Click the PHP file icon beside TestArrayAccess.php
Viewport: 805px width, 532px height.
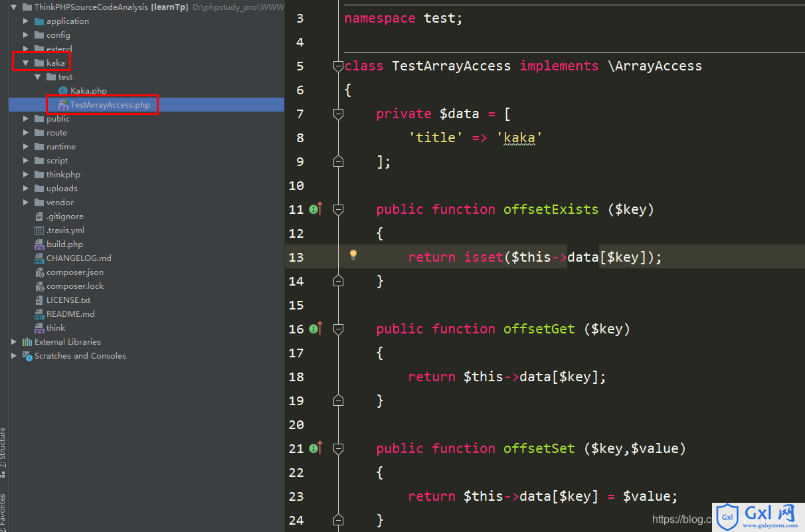click(63, 105)
